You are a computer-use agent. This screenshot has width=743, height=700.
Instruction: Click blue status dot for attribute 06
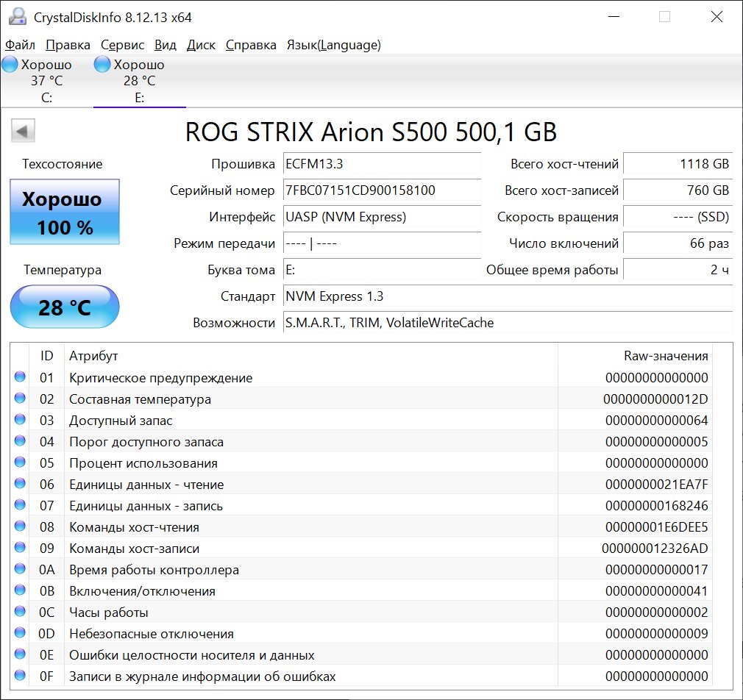pos(20,484)
